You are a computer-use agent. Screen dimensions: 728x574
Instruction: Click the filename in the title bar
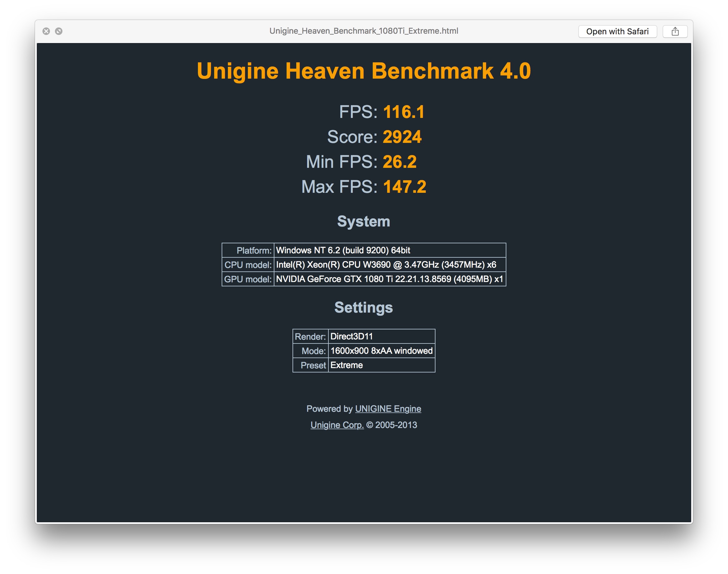coord(364,30)
